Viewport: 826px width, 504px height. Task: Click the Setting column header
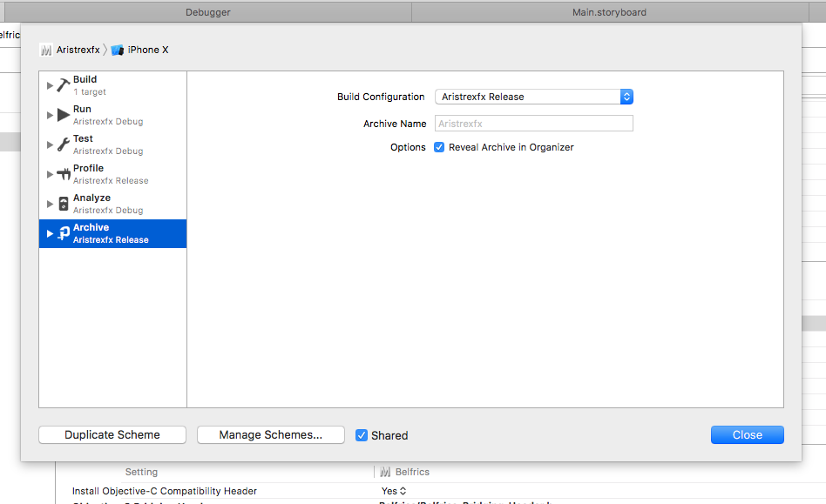[x=141, y=472]
